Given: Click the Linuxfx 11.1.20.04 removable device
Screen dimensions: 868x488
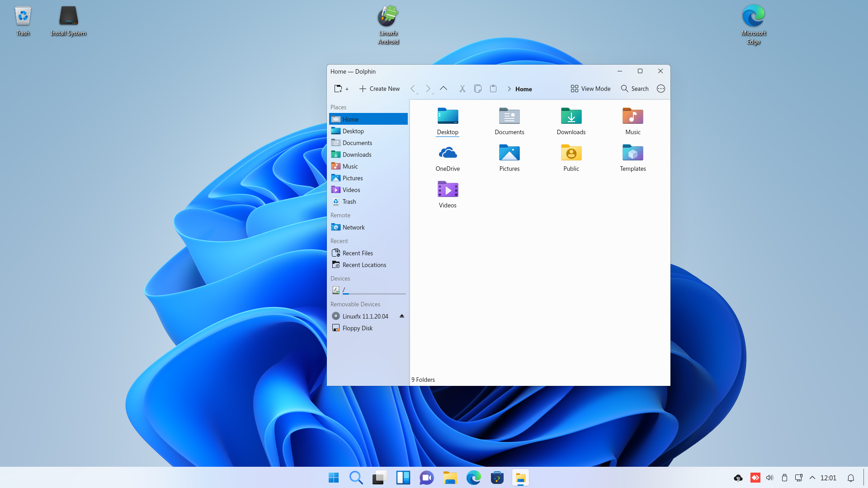Looking at the screenshot, I should pos(365,316).
